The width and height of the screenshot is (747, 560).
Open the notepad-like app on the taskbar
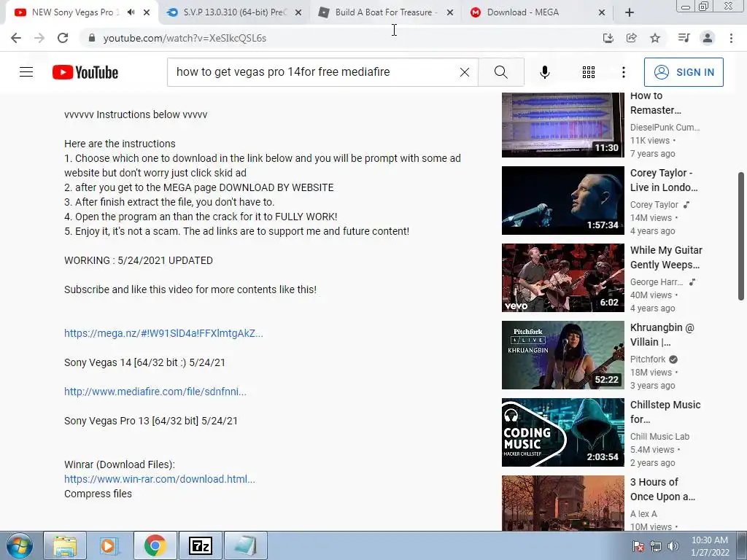(245, 545)
